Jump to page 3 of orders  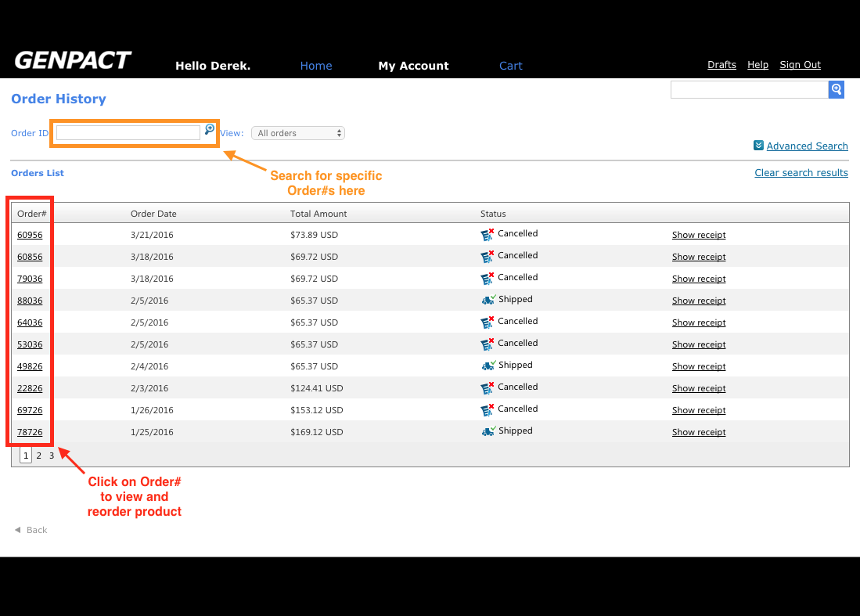pos(52,456)
